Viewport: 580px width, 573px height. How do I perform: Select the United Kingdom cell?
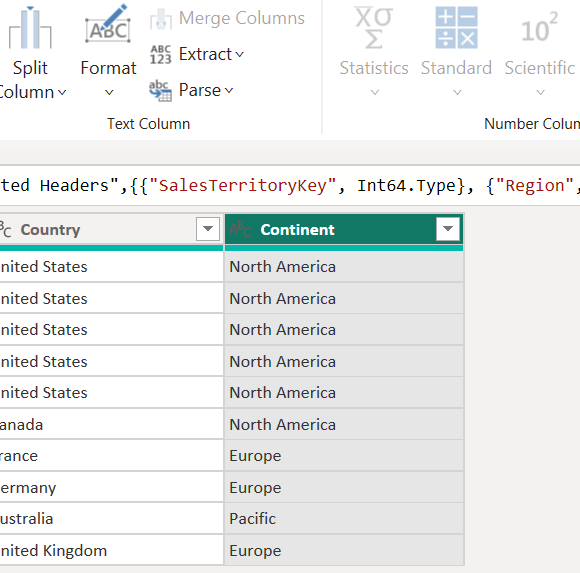pyautogui.click(x=111, y=550)
